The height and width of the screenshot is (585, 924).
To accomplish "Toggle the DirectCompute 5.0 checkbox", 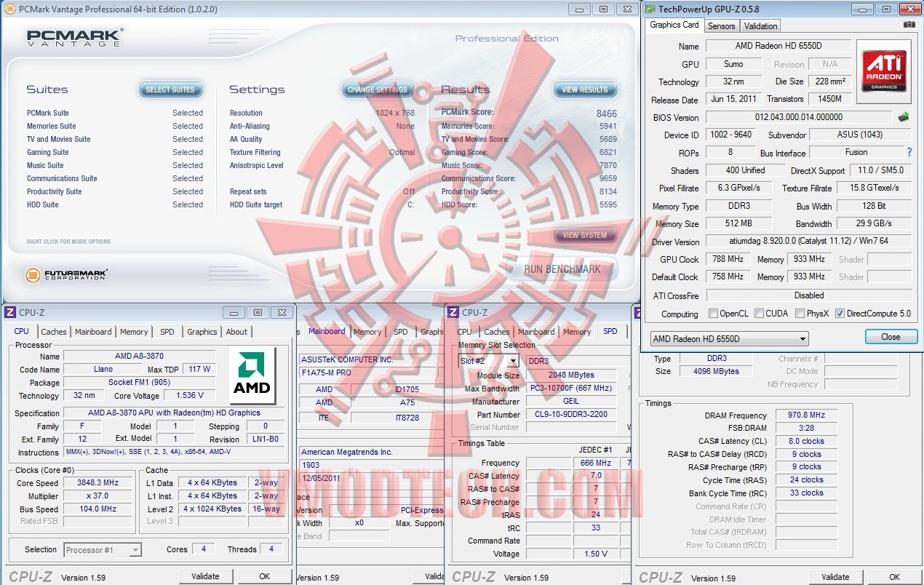I will [x=840, y=314].
